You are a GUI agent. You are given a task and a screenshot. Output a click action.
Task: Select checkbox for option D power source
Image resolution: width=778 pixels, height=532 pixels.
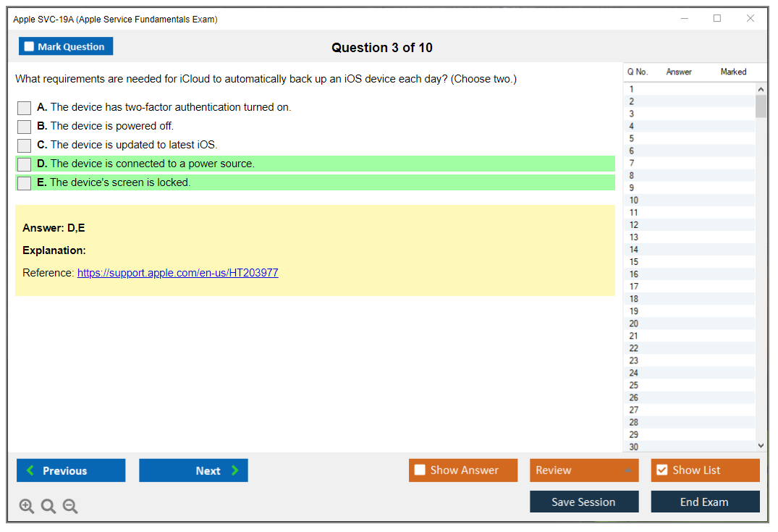[x=25, y=164]
